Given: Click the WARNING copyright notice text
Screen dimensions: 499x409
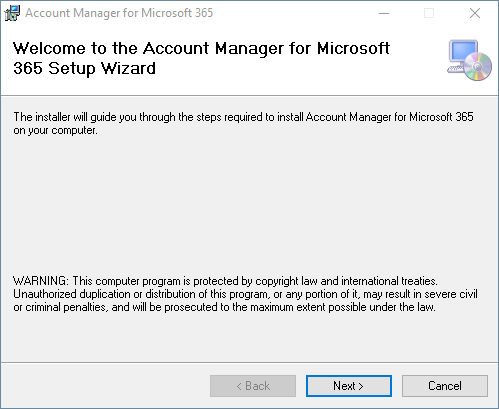Looking at the screenshot, I should click(x=245, y=294).
